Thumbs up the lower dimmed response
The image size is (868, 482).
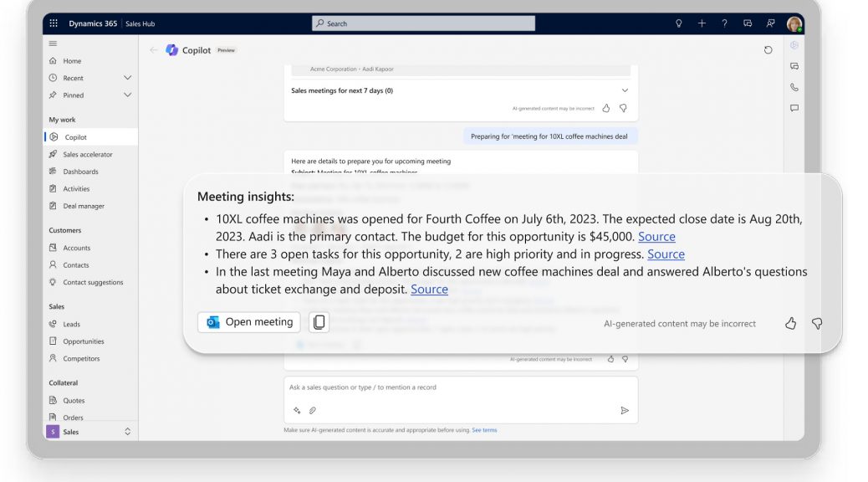click(x=610, y=359)
